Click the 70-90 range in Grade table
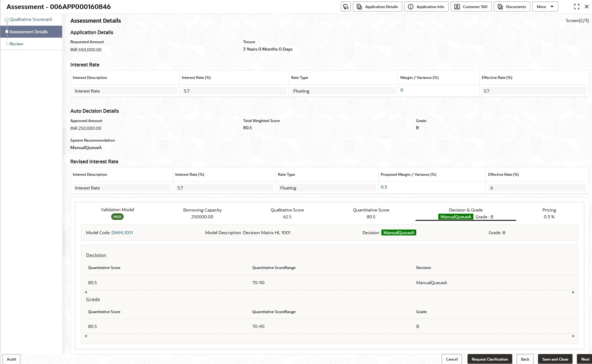The width and height of the screenshot is (592, 364). (258, 326)
